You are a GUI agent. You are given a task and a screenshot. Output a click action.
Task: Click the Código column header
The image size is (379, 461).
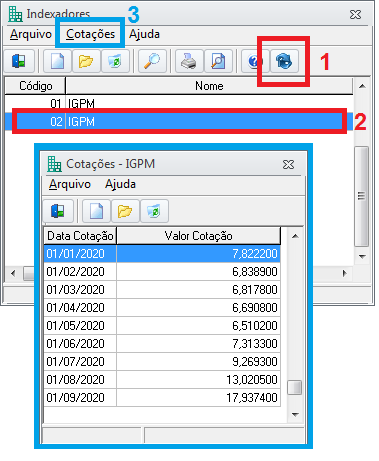click(x=35, y=86)
